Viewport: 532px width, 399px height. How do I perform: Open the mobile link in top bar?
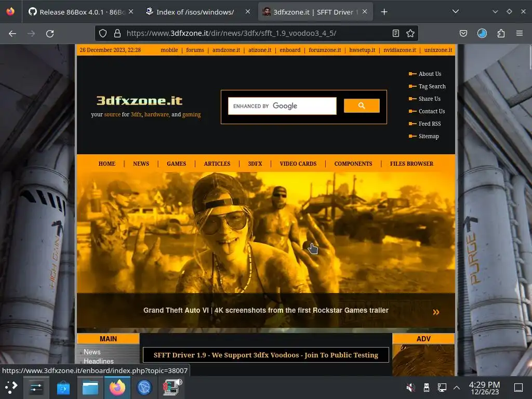[169, 50]
